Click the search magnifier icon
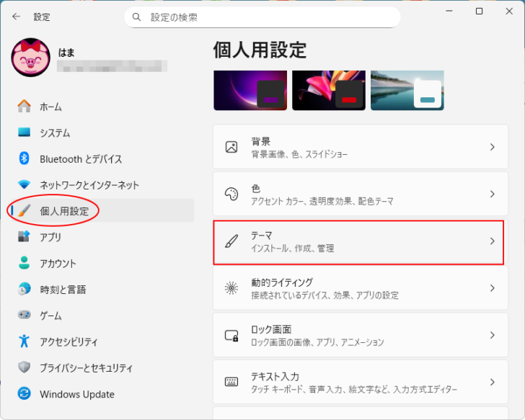Image resolution: width=525 pixels, height=420 pixels. 136,17
